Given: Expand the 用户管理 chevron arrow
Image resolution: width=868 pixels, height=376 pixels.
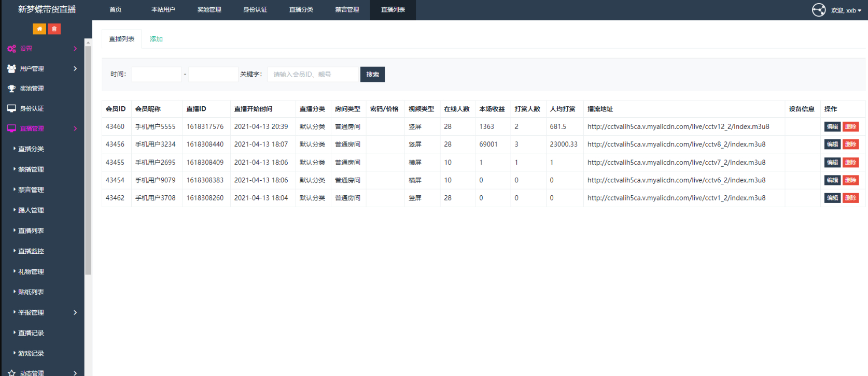Looking at the screenshot, I should pyautogui.click(x=75, y=68).
